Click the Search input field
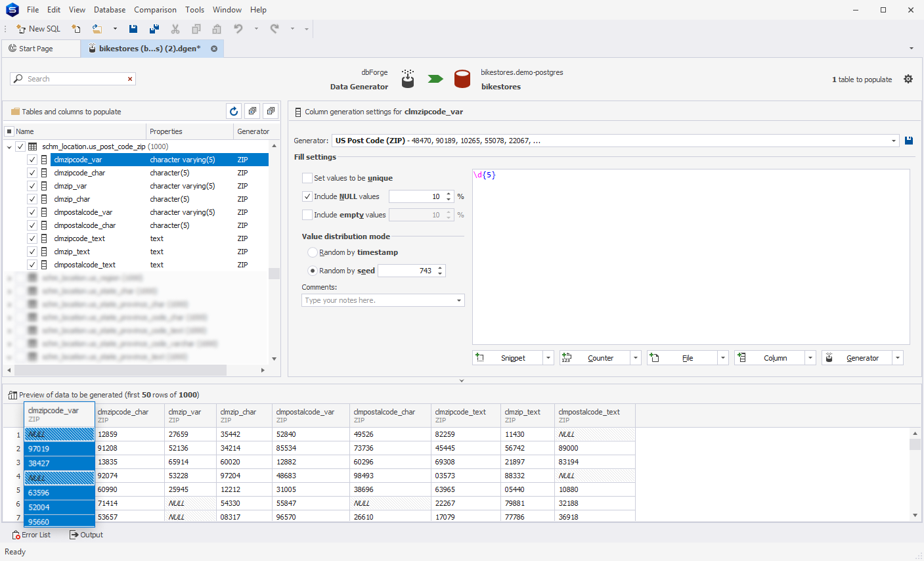This screenshot has width=924, height=561. click(74, 79)
